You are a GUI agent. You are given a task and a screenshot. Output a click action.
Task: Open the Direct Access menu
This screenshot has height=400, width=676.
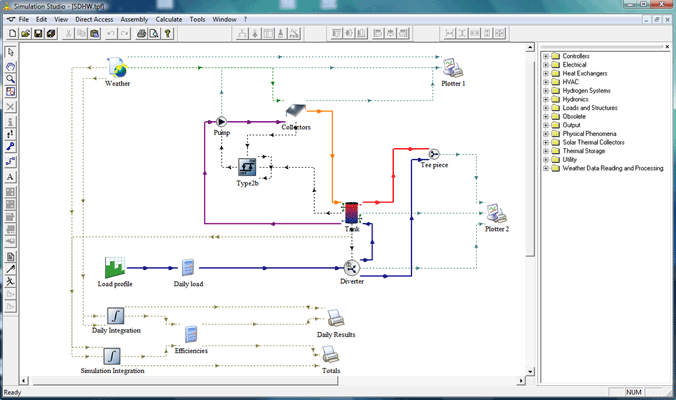[x=91, y=19]
